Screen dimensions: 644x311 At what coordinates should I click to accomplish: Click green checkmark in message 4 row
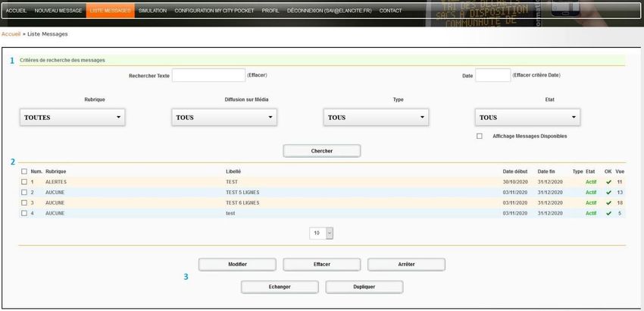point(608,214)
